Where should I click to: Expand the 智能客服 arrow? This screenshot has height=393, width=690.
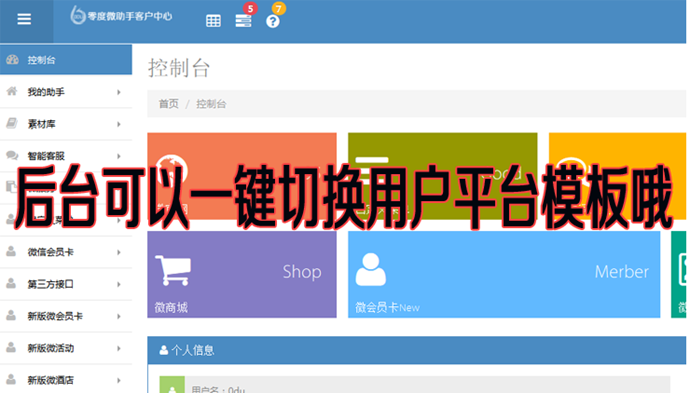coord(119,156)
